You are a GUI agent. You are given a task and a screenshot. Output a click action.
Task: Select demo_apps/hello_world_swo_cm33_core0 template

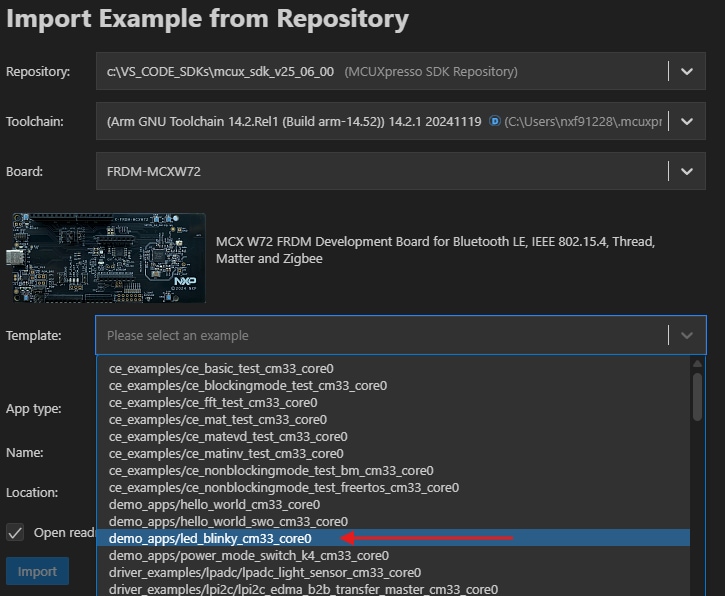coord(393,522)
